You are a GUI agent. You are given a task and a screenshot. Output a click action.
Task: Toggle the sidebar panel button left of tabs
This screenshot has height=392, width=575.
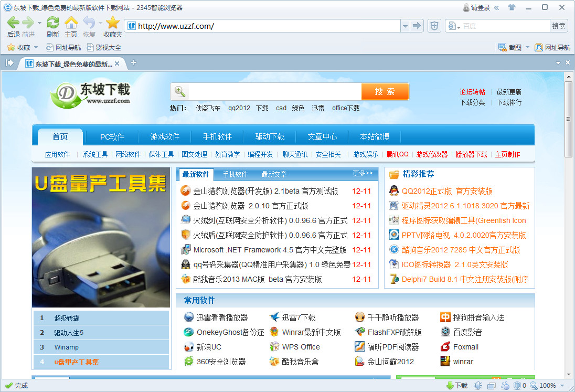tap(9, 63)
